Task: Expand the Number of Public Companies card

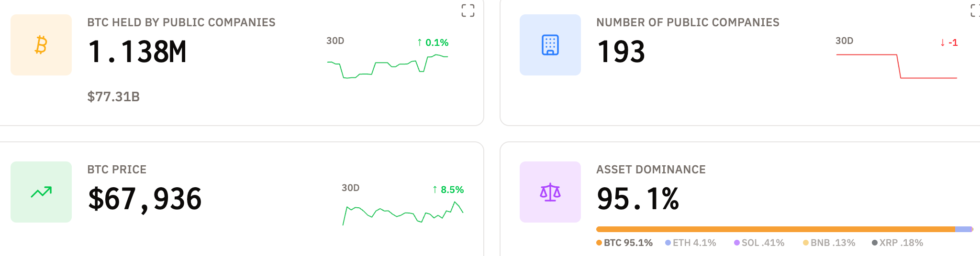Action: pyautogui.click(x=975, y=11)
